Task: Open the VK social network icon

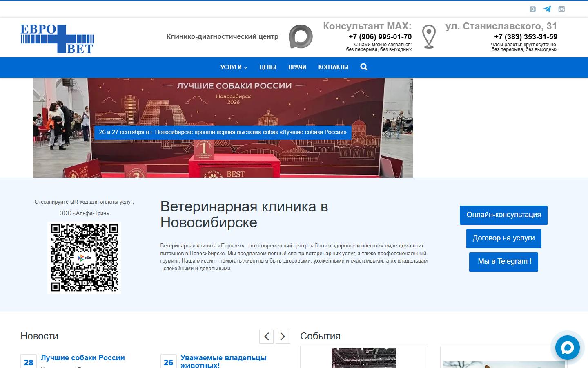Action: [x=532, y=9]
